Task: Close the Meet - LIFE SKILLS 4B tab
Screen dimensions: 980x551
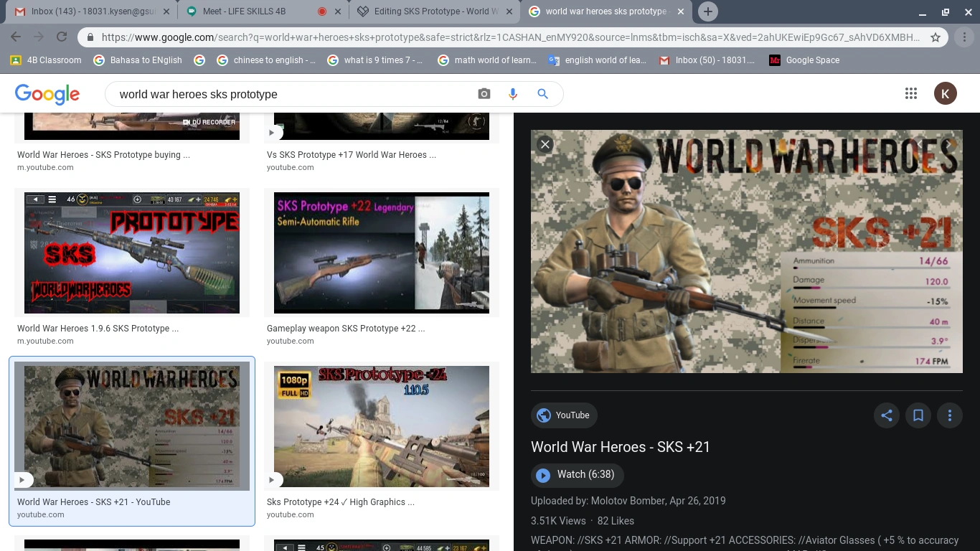Action: coord(338,11)
